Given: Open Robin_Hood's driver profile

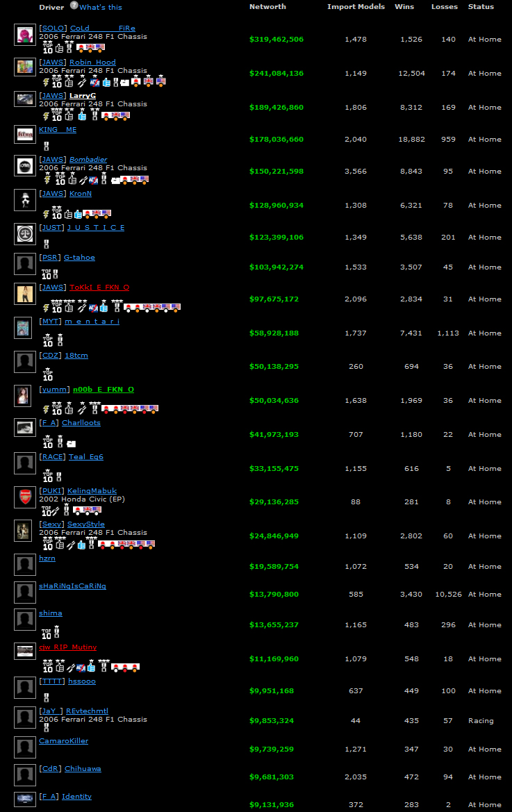Looking at the screenshot, I should coord(92,63).
